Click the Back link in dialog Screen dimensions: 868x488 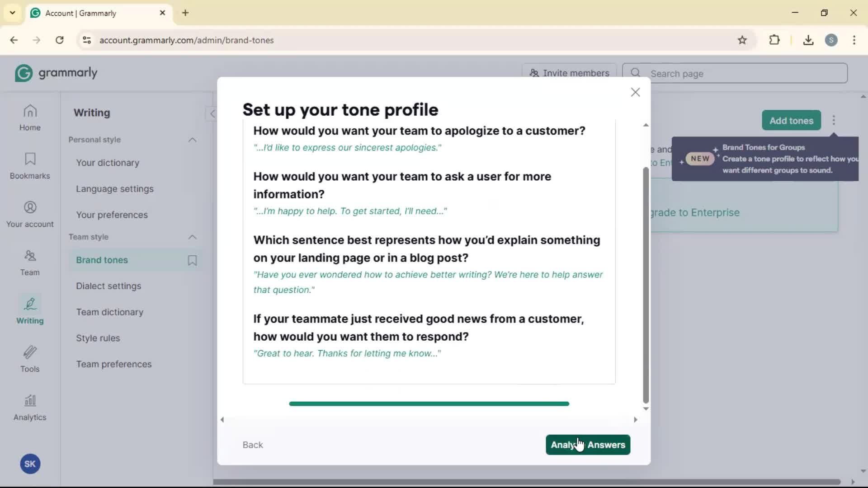pos(253,445)
